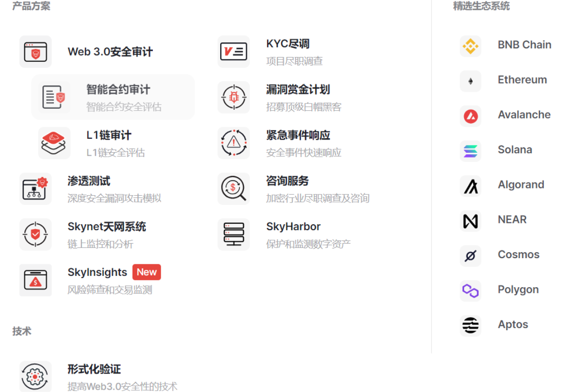
Task: Click the Algorand logo icon
Action: tap(470, 186)
